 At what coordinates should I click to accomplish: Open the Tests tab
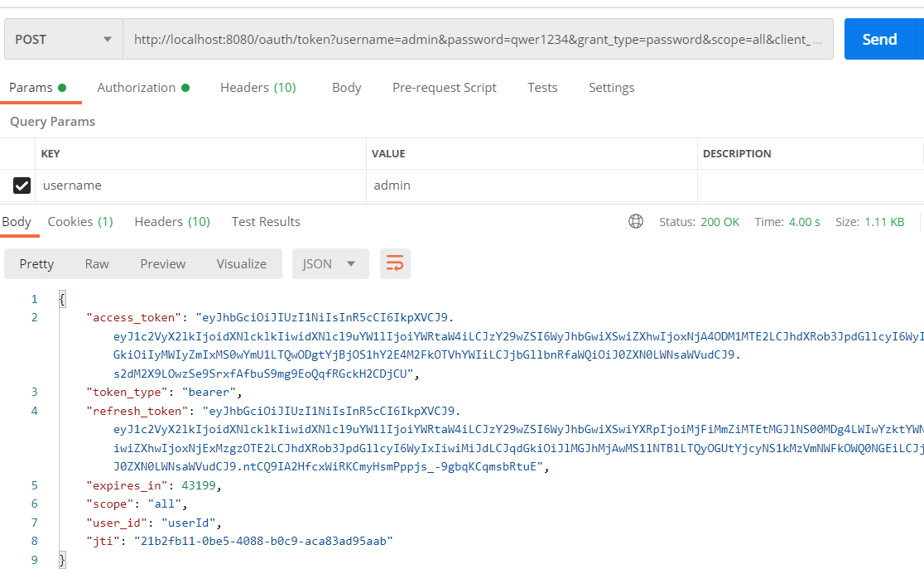(x=542, y=88)
